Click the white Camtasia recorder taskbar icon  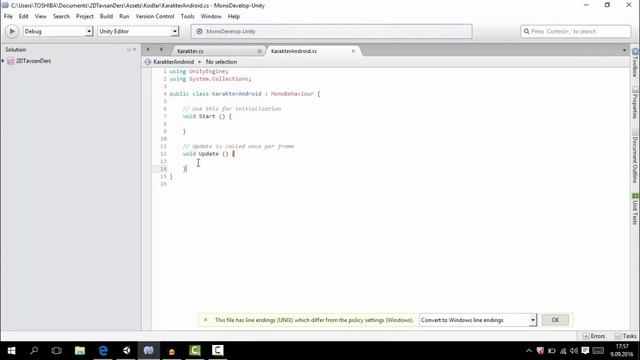[218, 351]
